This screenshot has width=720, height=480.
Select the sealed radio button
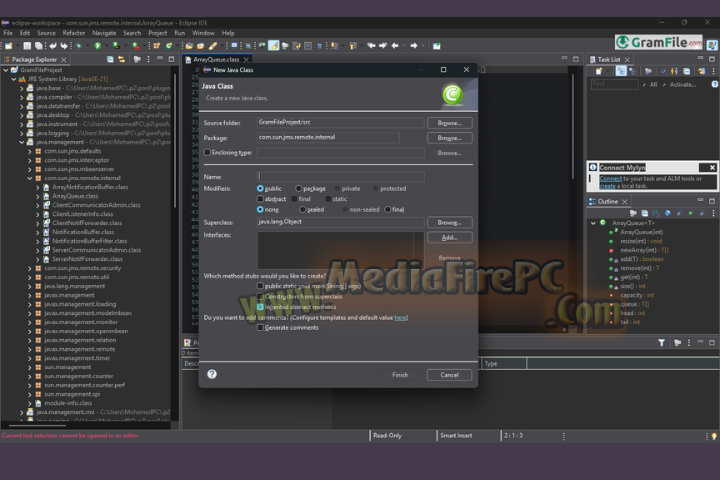click(302, 209)
